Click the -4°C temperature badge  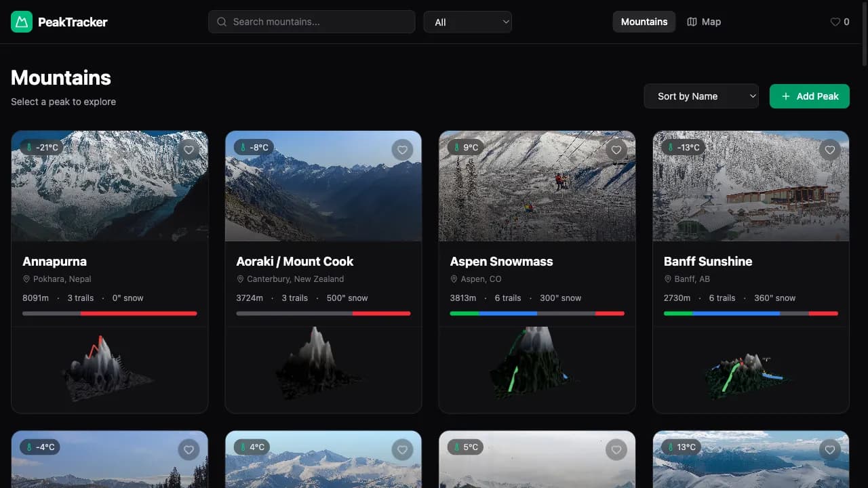39,447
